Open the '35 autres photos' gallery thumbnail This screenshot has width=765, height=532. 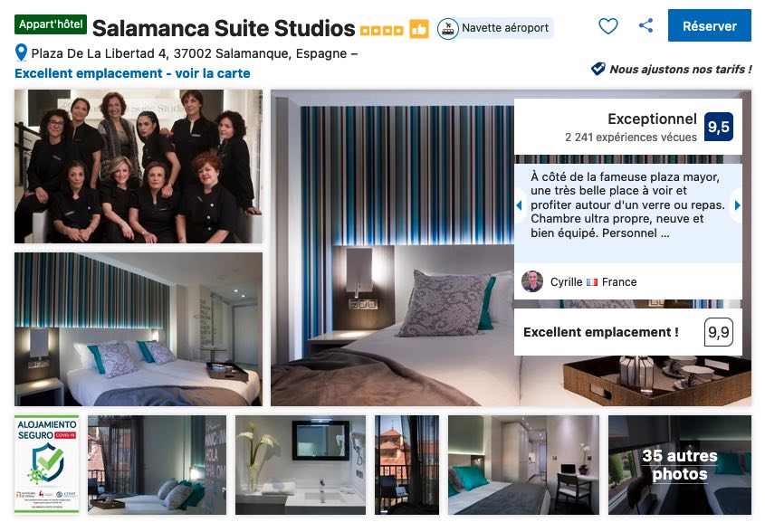(680, 465)
